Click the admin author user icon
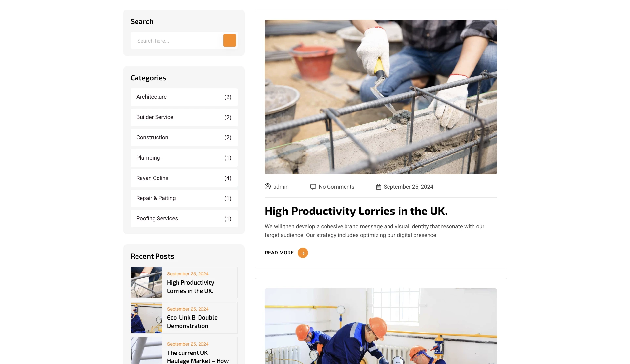Screen dimensions: 630x364 point(268,186)
